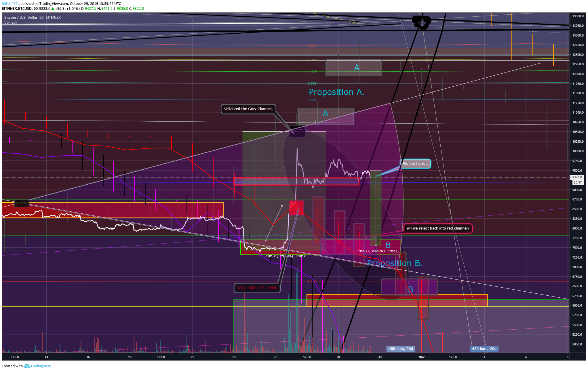
Task: Click the '14' date label on time axis
Action: tap(46, 357)
